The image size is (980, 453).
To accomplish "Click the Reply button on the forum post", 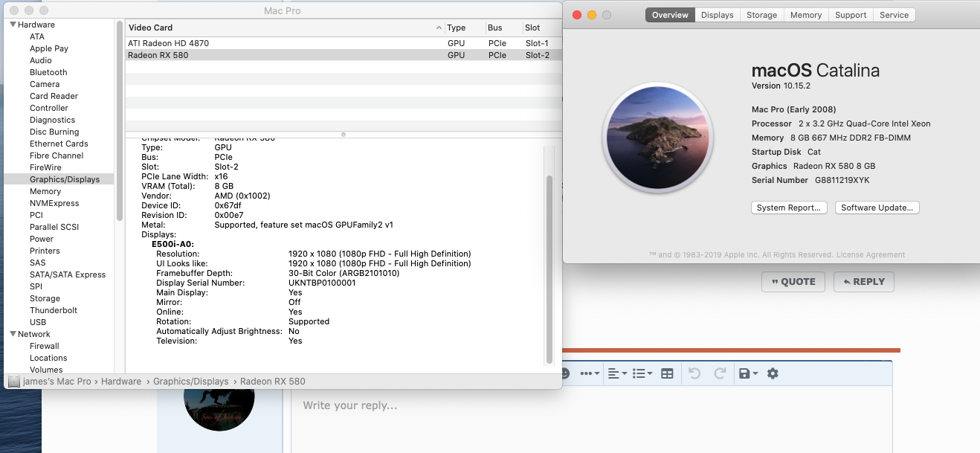I will [x=863, y=282].
